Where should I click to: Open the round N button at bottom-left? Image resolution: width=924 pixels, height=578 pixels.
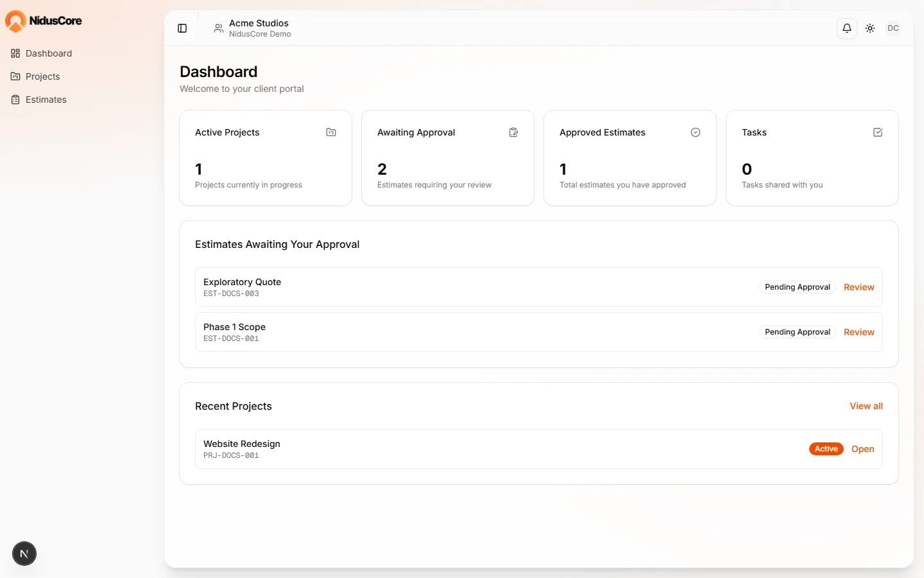point(24,554)
